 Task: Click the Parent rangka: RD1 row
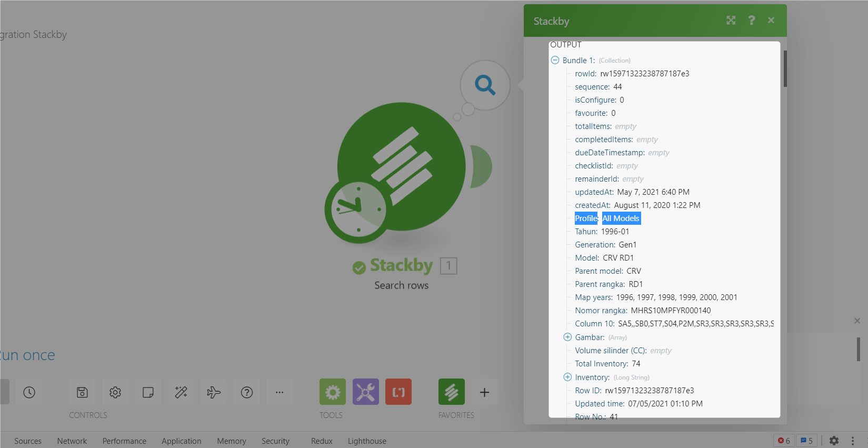[609, 284]
